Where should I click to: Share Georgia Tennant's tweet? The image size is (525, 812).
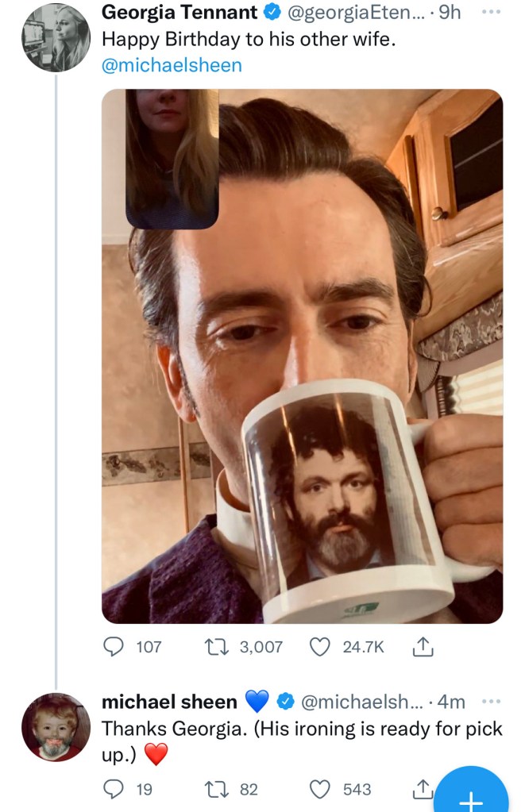coord(420,647)
